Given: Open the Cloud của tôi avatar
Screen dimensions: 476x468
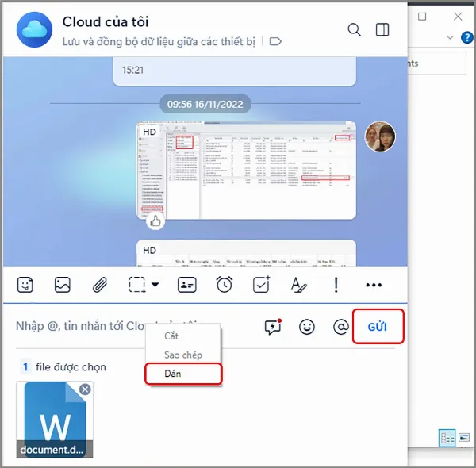Looking at the screenshot, I should [x=34, y=29].
